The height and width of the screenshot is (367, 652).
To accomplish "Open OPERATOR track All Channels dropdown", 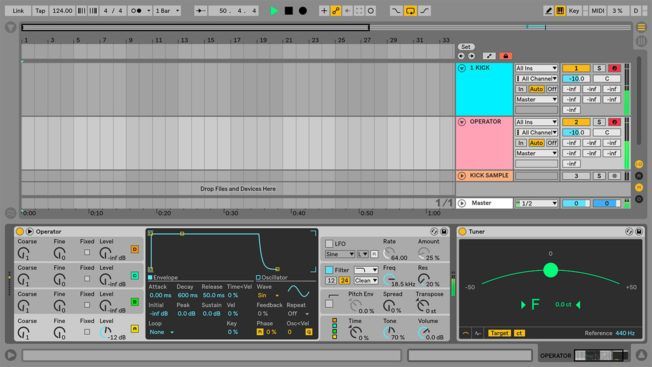I will [x=536, y=132].
